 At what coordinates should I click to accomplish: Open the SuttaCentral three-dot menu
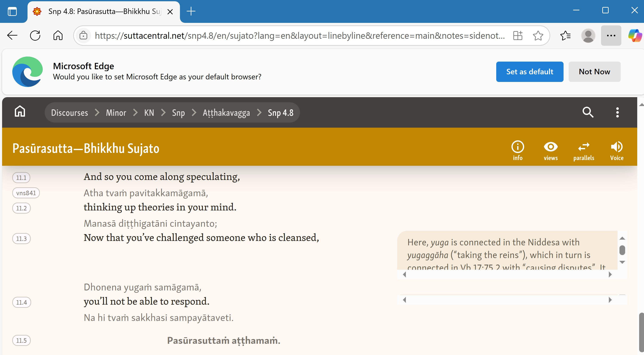point(617,112)
